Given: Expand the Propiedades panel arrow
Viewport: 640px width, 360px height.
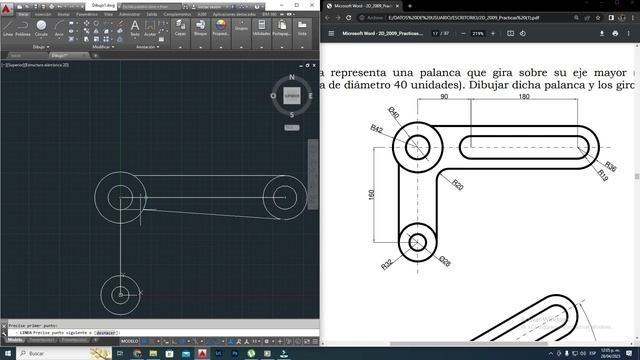Looking at the screenshot, I should tap(221, 47).
